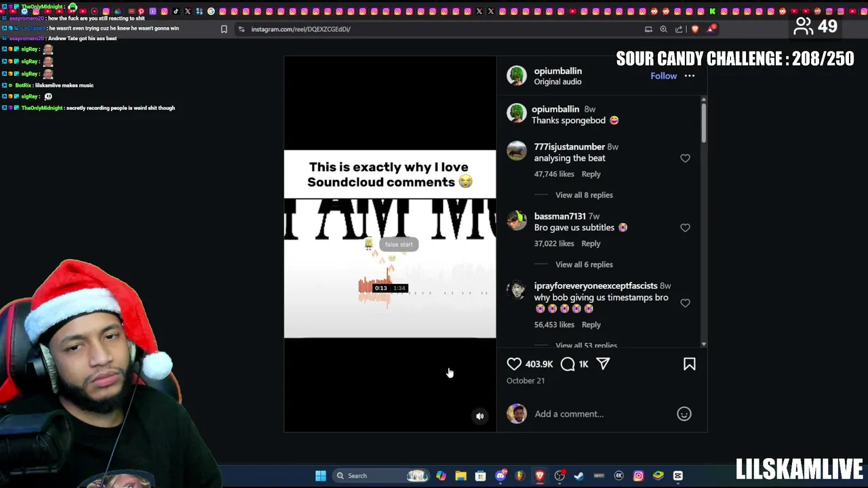Screen dimensions: 868x488
Task: Open 4K Downloader from the taskbar
Action: pyautogui.click(x=618, y=476)
